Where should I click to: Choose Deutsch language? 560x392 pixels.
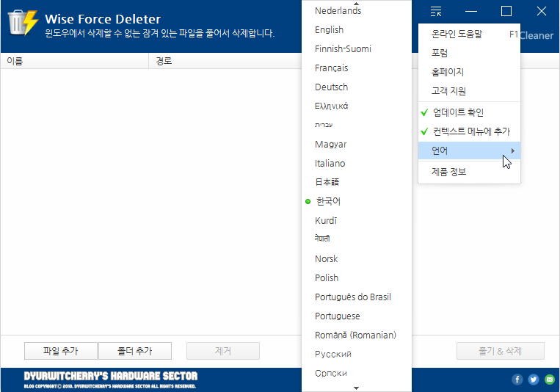357,87
